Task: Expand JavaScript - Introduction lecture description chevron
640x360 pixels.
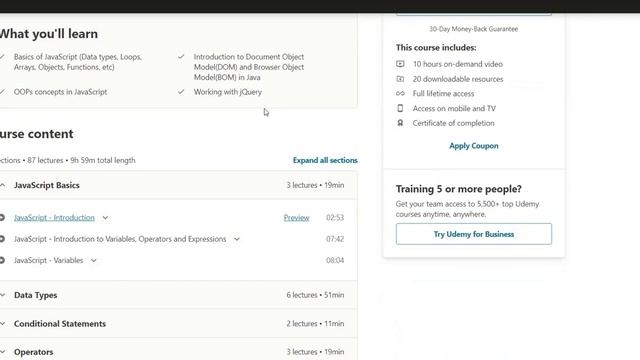Action: (x=105, y=218)
